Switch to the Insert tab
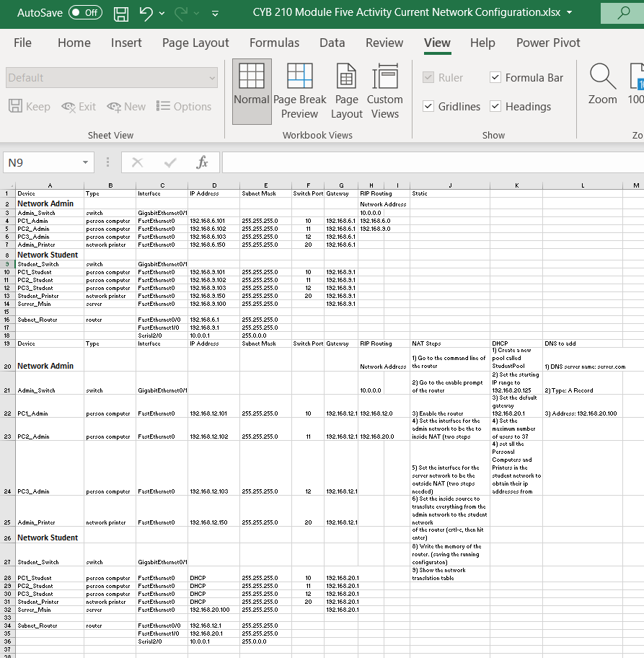This screenshot has width=644, height=658. point(126,43)
